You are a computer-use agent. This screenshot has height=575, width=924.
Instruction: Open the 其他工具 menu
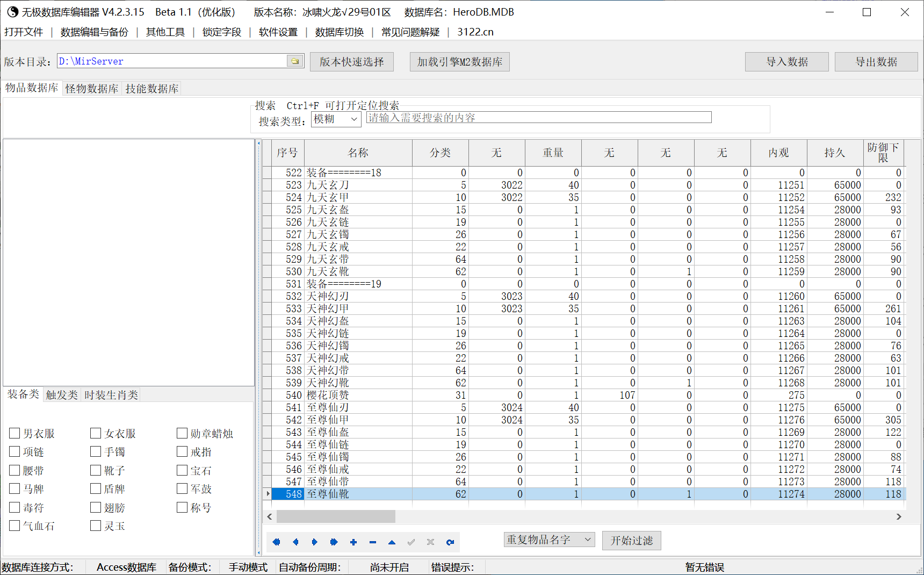pos(165,32)
